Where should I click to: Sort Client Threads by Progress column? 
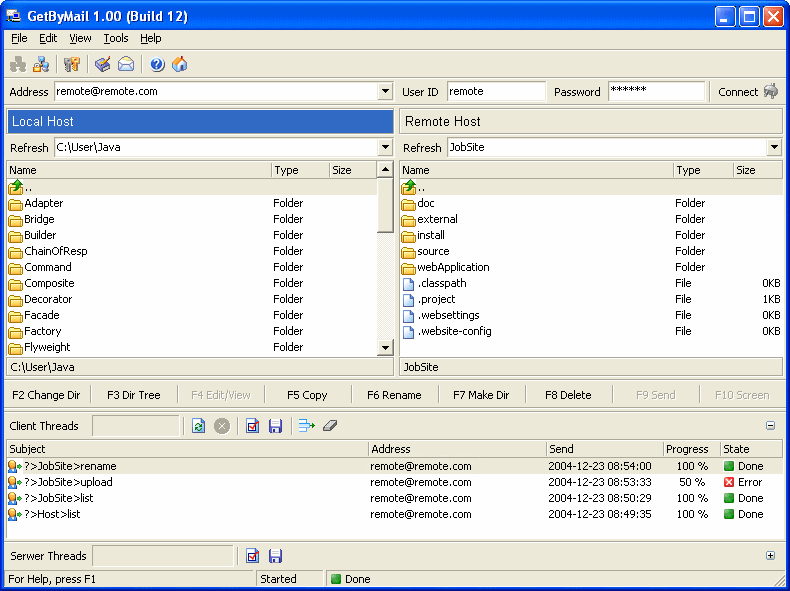click(x=692, y=449)
